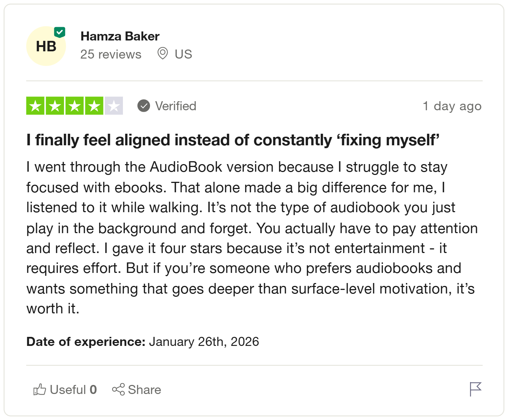The height and width of the screenshot is (420, 508).
Task: Open the review title 'I finally feel aligned'
Action: coord(232,140)
